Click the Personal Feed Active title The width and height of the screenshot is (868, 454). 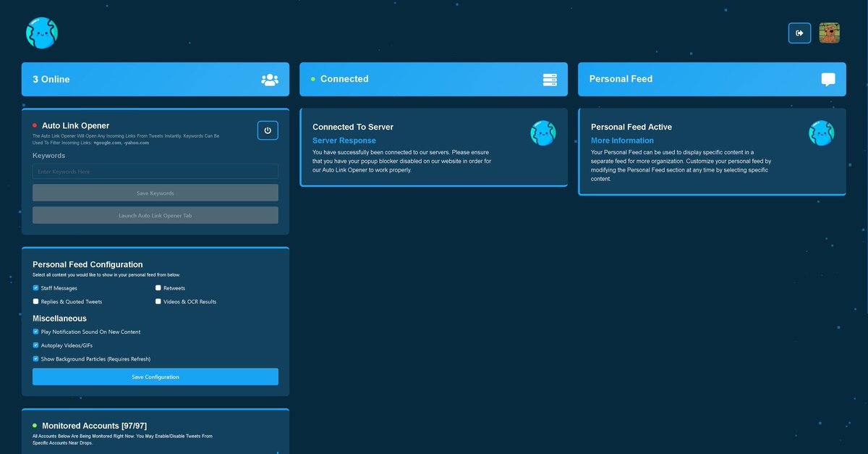tap(631, 127)
